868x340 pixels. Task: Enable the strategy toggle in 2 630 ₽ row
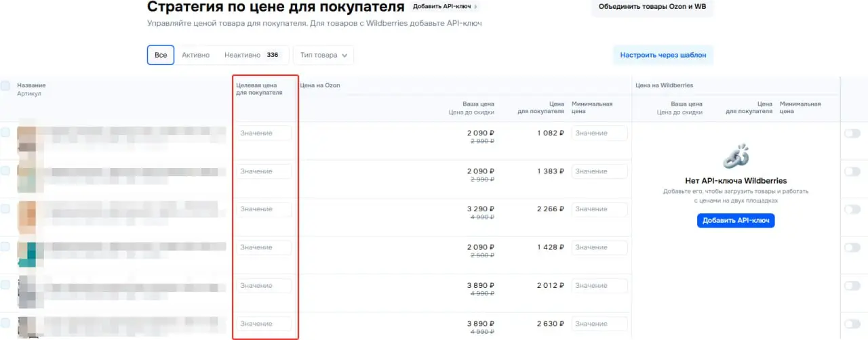(852, 324)
